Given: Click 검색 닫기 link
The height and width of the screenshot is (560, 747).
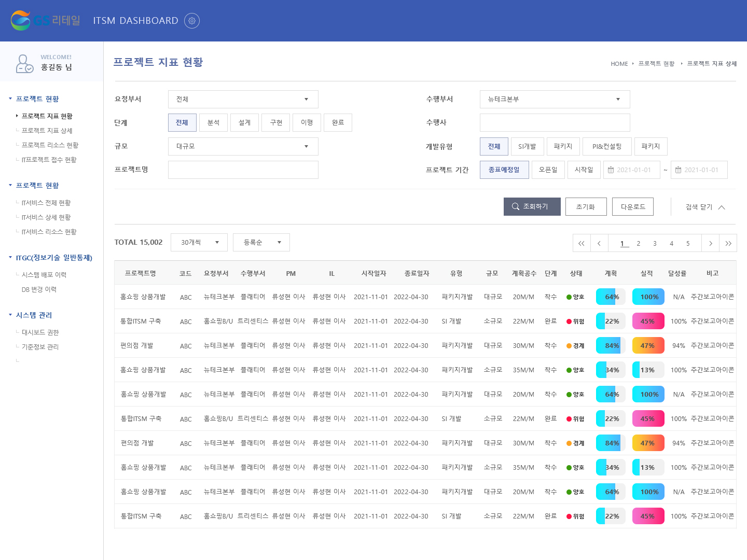Looking at the screenshot, I should click(699, 207).
